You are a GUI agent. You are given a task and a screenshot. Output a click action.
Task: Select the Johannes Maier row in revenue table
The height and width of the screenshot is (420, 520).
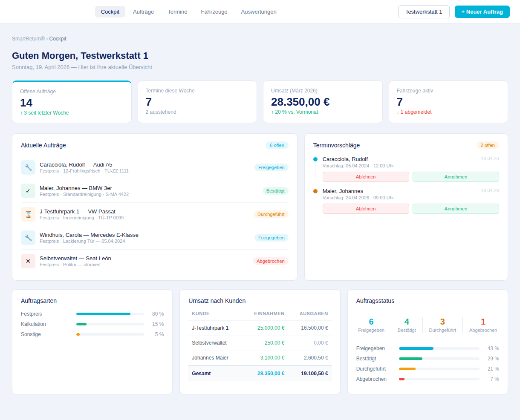click(x=260, y=358)
